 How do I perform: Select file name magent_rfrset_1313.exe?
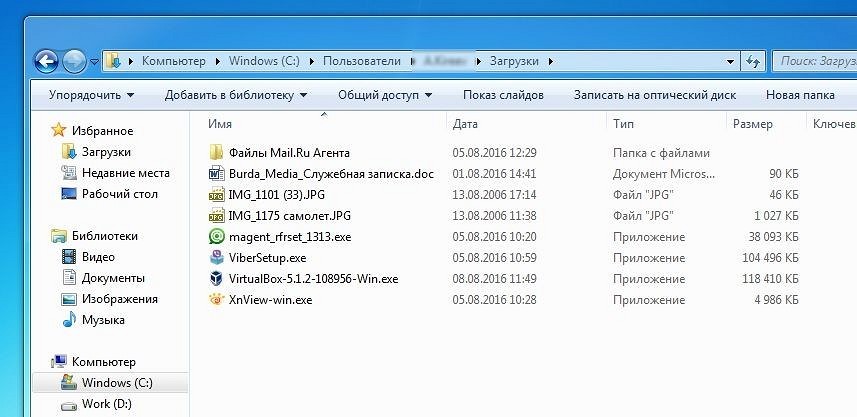[290, 237]
